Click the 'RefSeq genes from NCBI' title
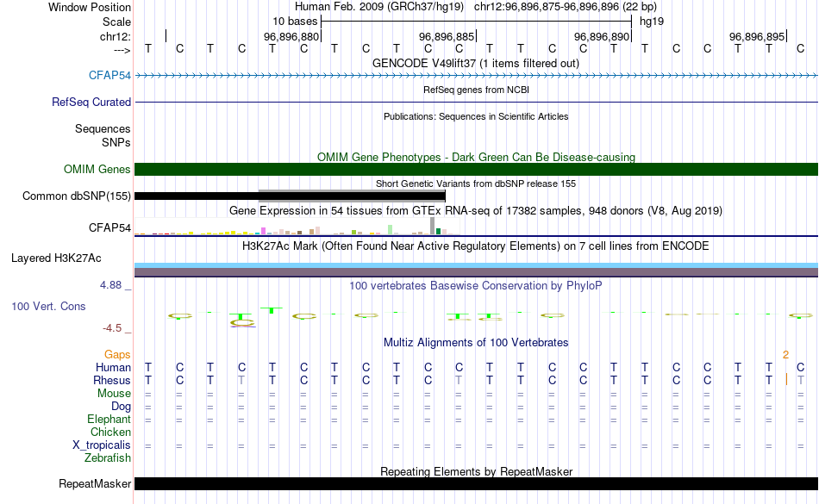The height and width of the screenshot is (504, 819). (x=476, y=90)
